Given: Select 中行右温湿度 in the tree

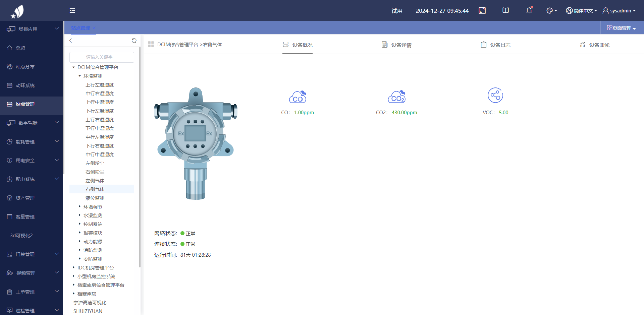Looking at the screenshot, I should (100, 93).
